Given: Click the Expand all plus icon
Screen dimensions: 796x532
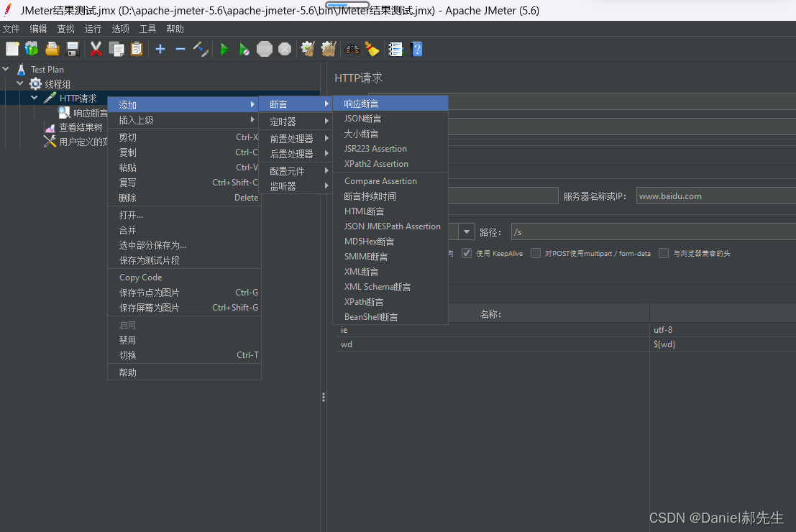Looking at the screenshot, I should [x=160, y=49].
